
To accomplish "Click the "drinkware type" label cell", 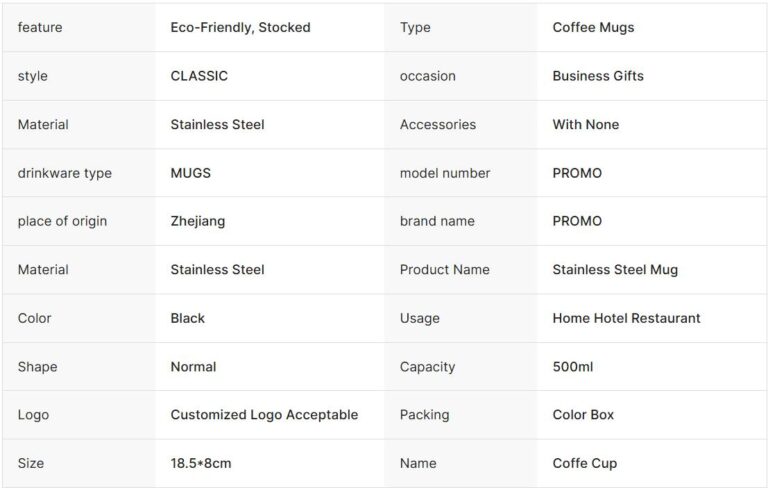I will point(65,173).
